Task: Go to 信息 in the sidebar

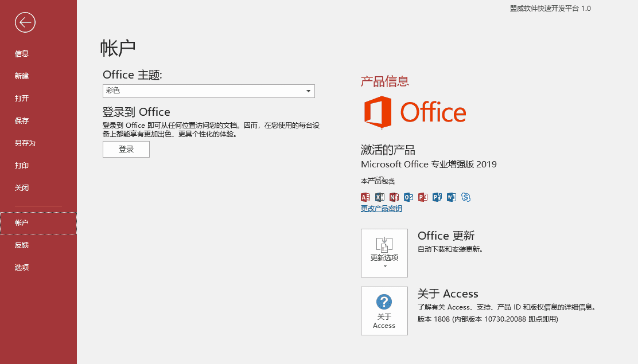Action: pyautogui.click(x=22, y=54)
